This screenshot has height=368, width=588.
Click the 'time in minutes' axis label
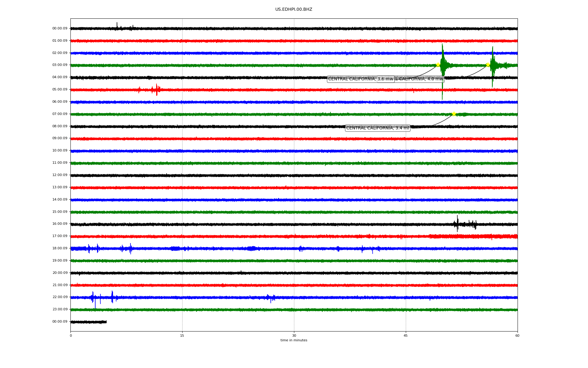click(293, 340)
